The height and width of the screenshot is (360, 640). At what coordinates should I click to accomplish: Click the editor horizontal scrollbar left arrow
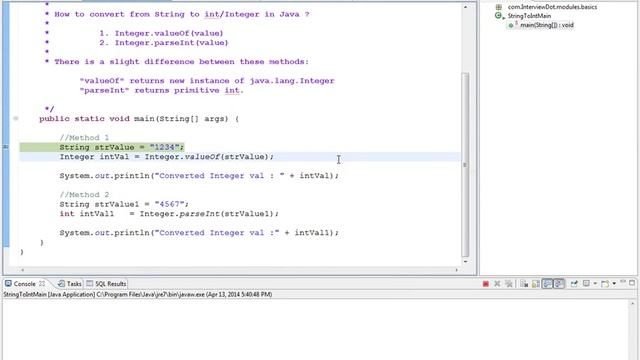click(x=22, y=270)
